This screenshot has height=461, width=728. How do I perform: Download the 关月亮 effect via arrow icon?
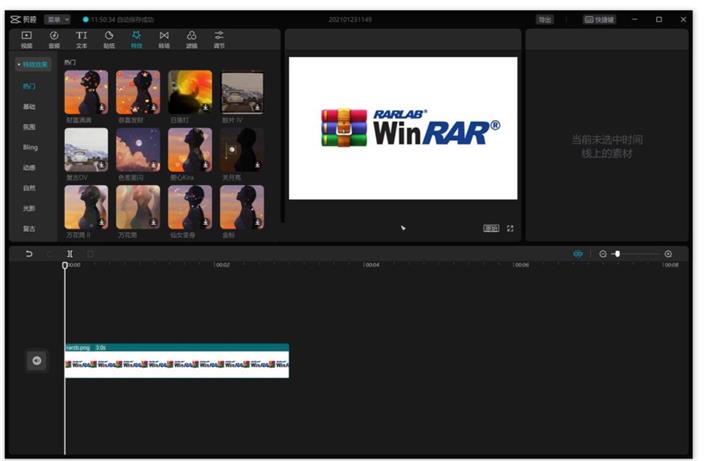pos(257,165)
